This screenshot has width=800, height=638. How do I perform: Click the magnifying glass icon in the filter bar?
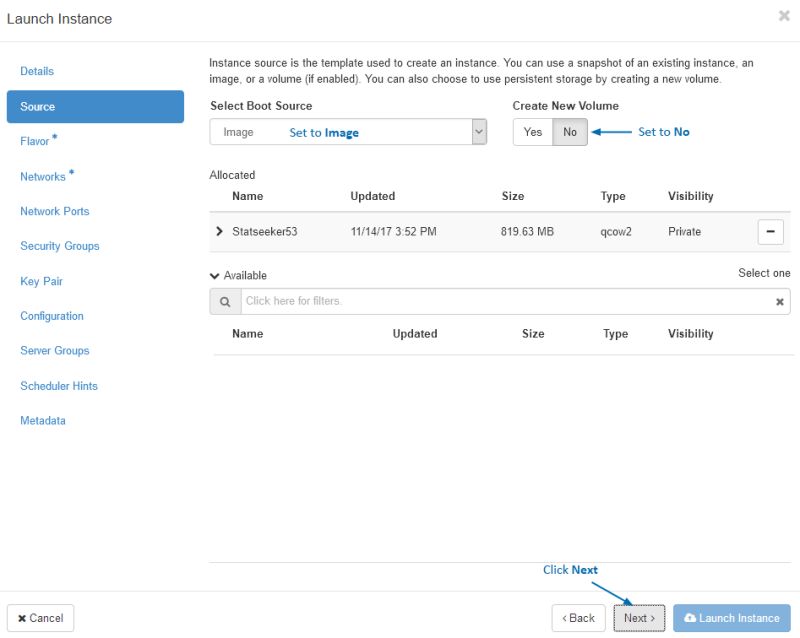tap(224, 300)
